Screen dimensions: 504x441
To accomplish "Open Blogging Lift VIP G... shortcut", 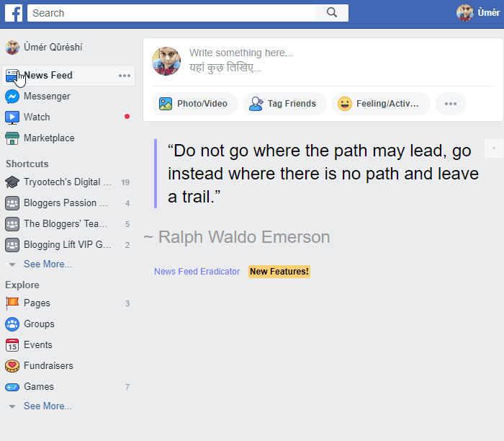I will [x=68, y=245].
